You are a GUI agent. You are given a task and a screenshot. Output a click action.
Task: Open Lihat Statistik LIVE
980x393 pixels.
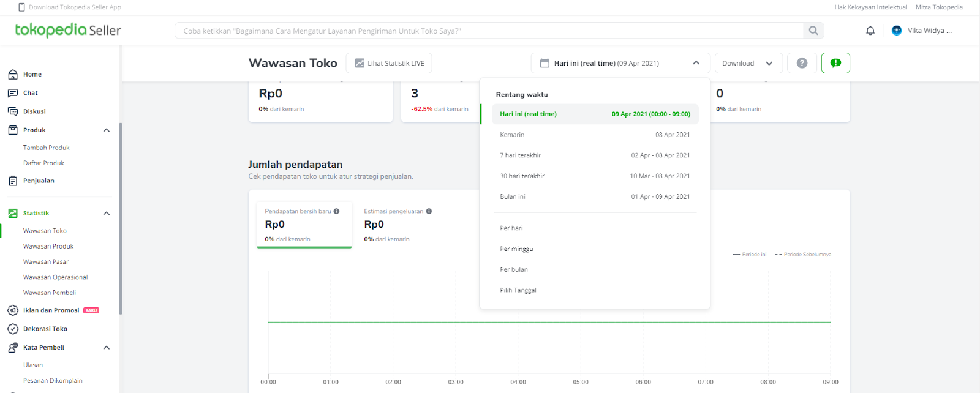pyautogui.click(x=389, y=63)
